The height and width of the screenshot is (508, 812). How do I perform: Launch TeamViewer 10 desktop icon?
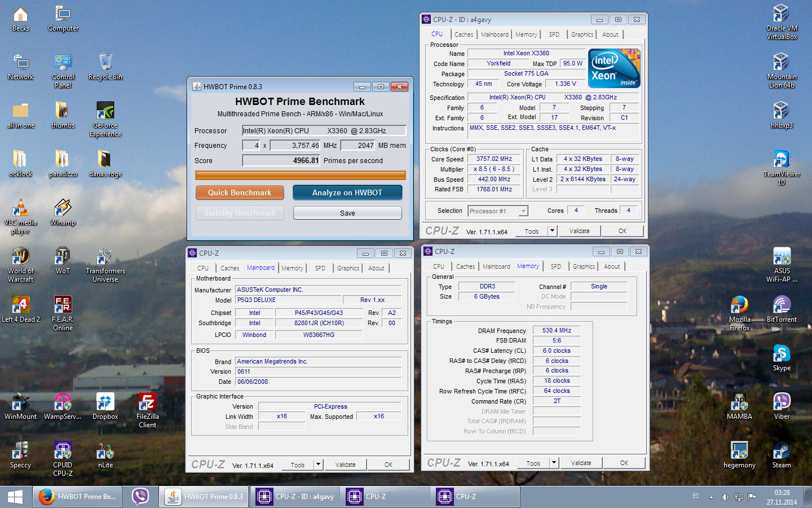point(782,168)
